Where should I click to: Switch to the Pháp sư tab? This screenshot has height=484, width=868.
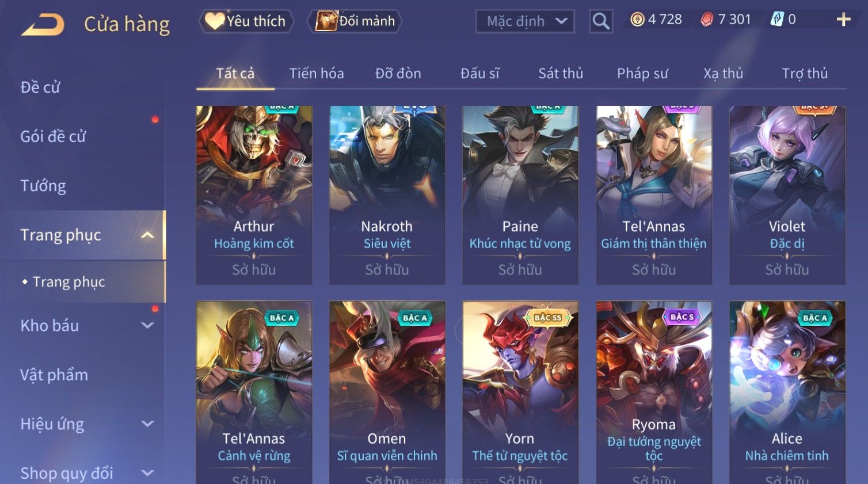[x=642, y=74]
